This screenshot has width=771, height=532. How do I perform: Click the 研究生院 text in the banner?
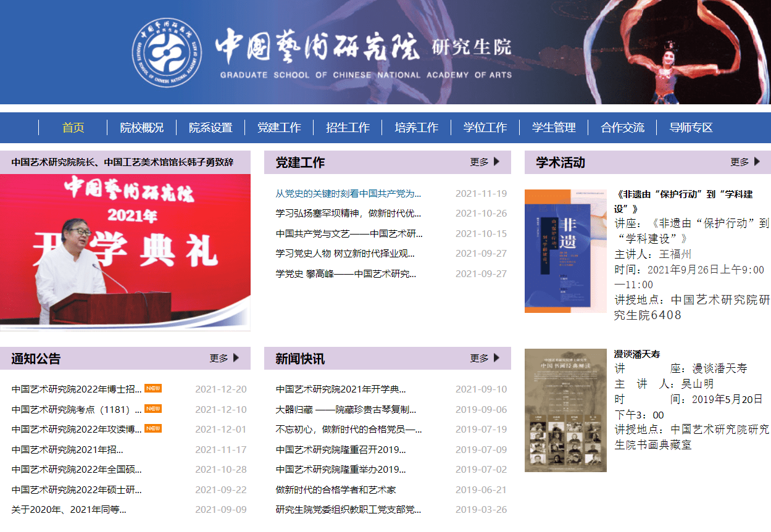pos(472,47)
